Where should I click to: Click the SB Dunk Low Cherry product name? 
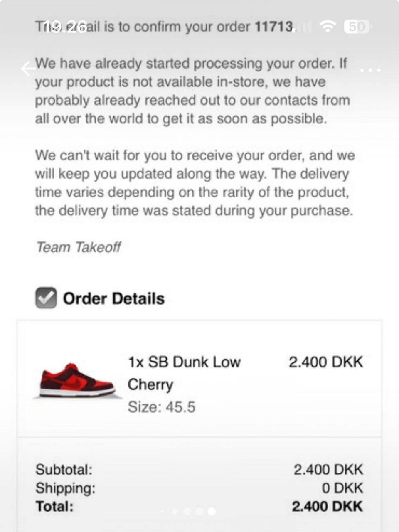184,373
